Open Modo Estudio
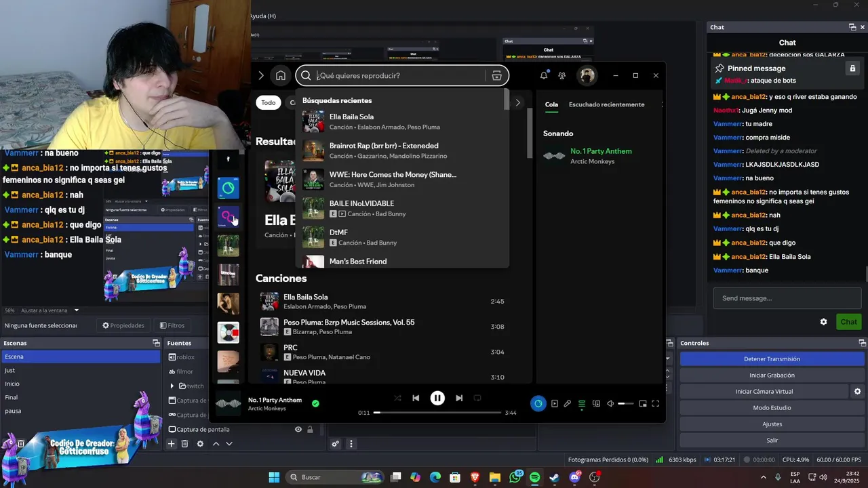Viewport: 868px width, 488px height. point(772,408)
